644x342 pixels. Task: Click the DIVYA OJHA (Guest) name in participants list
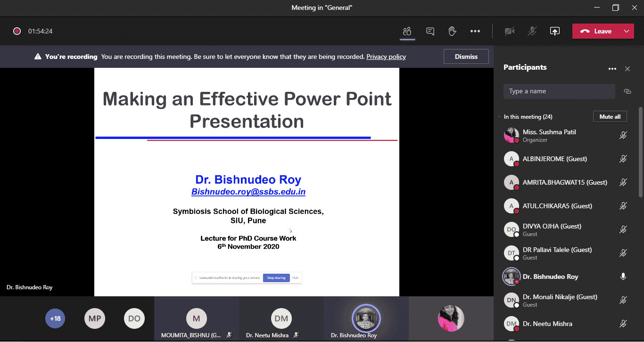pos(552,226)
